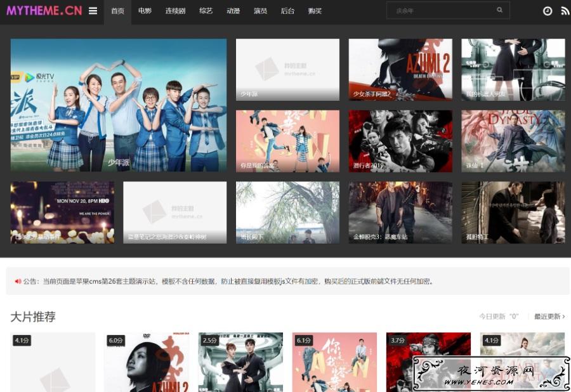Open the 诛仙 1 Jade Dynasty thumbnail
The width and height of the screenshot is (571, 392).
point(513,141)
